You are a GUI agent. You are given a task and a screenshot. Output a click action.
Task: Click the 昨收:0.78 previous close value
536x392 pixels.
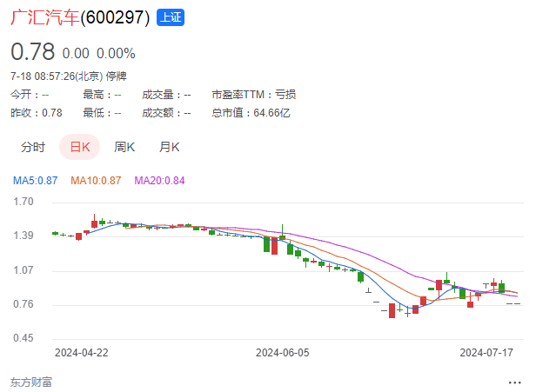pos(37,113)
